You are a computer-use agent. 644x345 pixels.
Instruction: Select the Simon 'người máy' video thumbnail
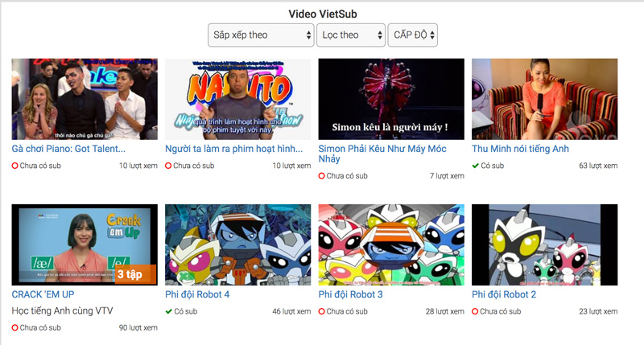pyautogui.click(x=391, y=99)
